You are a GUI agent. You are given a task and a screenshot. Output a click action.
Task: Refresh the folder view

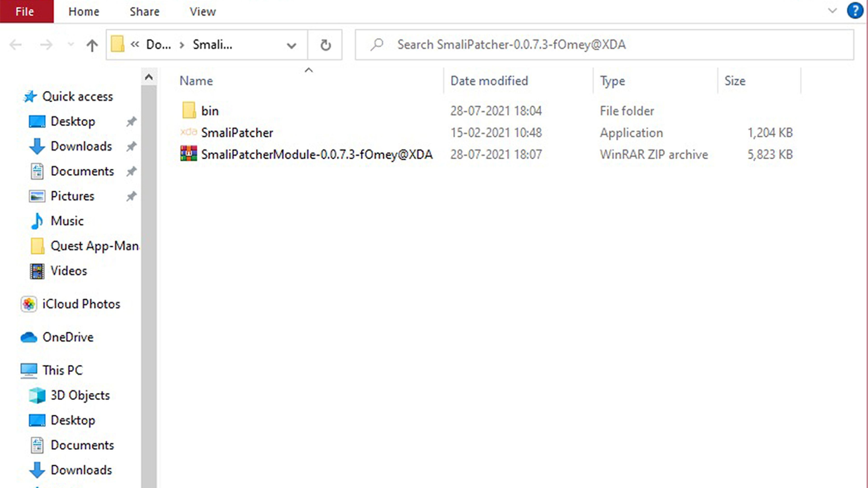(325, 45)
